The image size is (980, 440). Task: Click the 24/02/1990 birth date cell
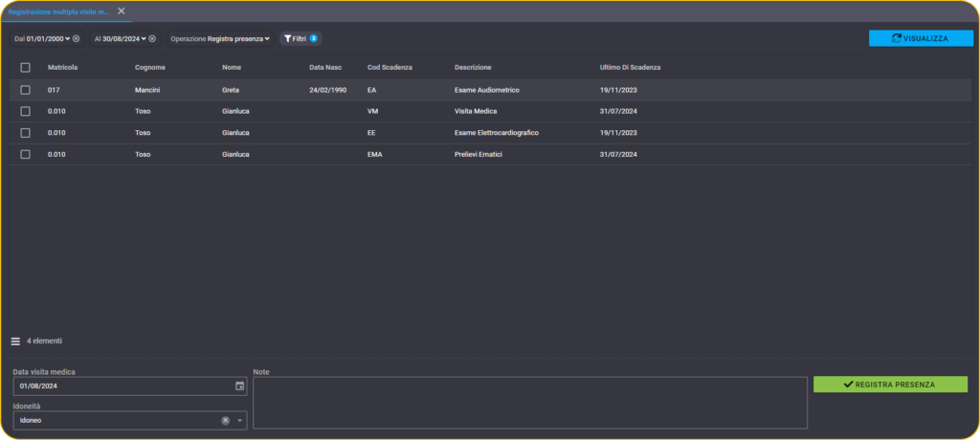[327, 90]
